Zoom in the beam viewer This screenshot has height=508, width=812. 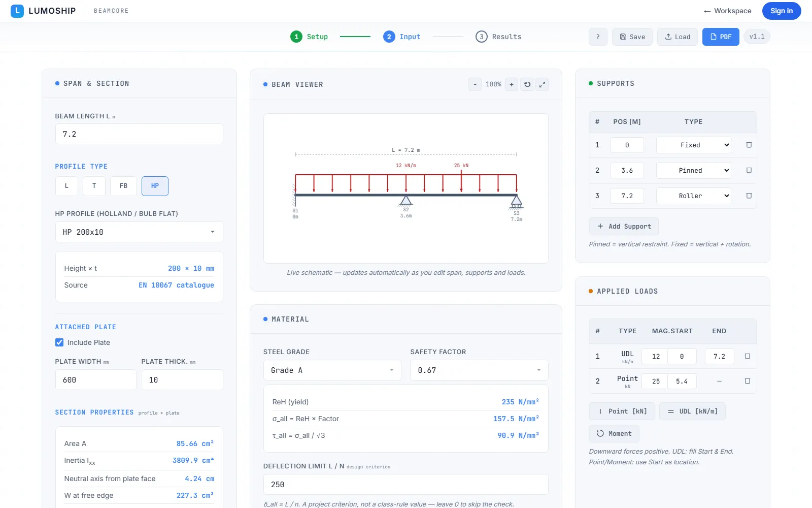512,84
